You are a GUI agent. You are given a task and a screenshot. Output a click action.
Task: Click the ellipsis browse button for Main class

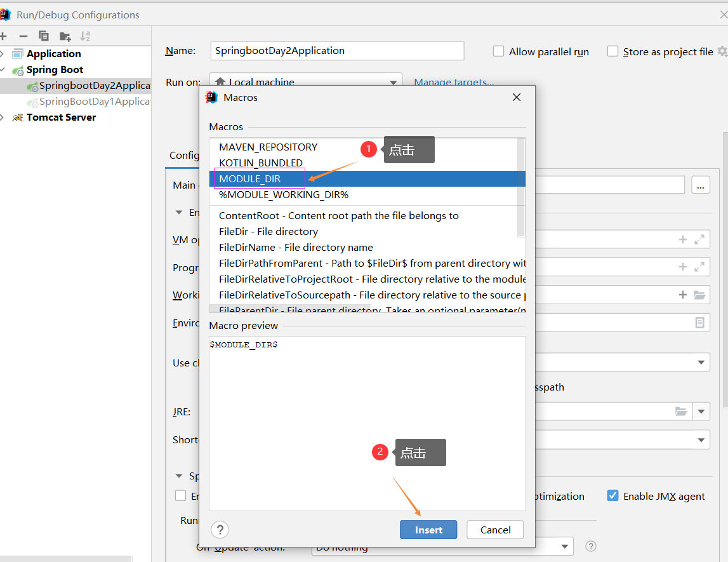(x=701, y=185)
